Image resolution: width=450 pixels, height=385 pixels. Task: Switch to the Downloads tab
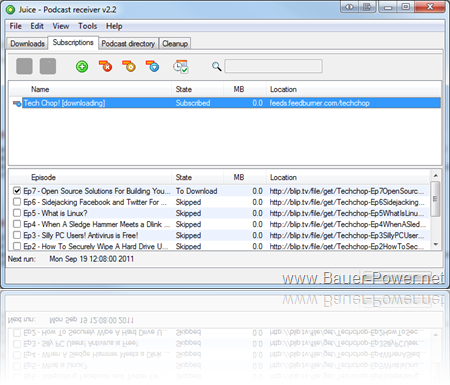(x=27, y=44)
